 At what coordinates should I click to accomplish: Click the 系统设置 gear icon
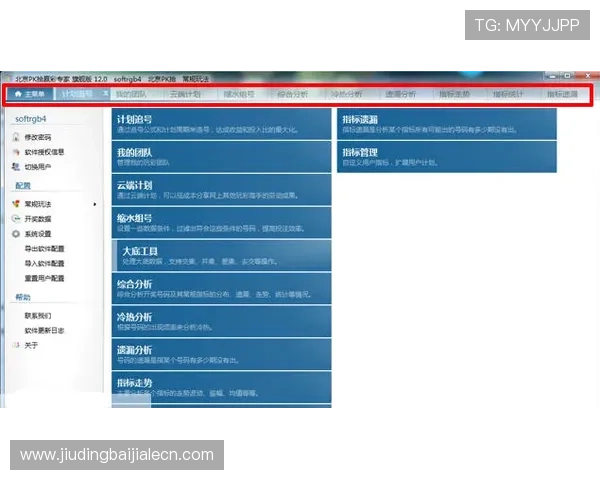[x=16, y=234]
